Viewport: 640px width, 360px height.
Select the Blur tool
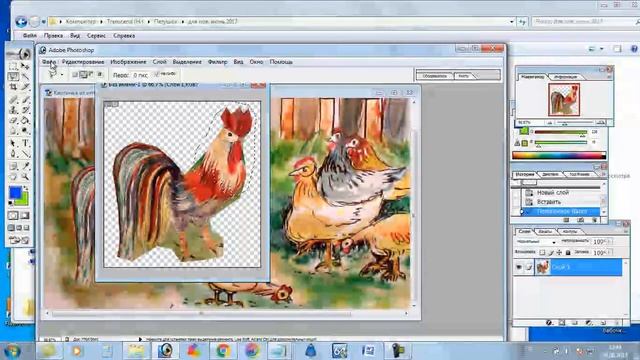point(13,131)
